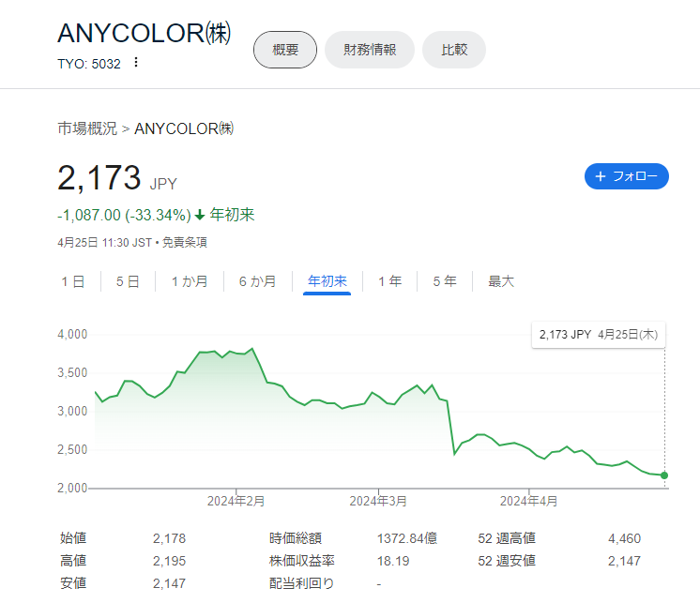Click the 高値 value 2,195

tap(169, 561)
